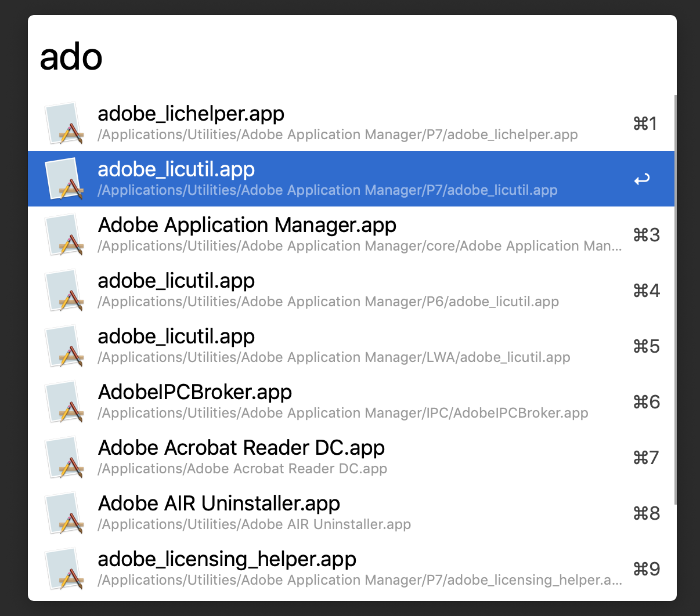Select the Adobe Application Manager.app result
The image size is (700, 616).
247,225
